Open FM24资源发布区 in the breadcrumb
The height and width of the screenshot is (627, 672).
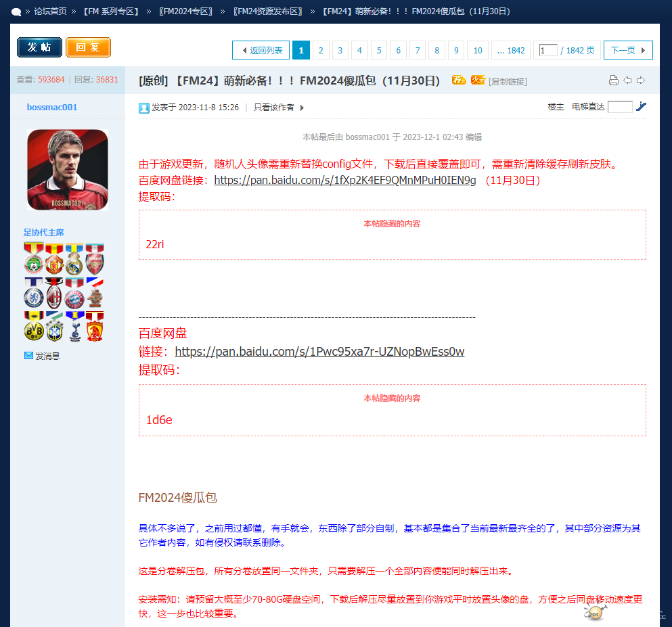click(268, 11)
